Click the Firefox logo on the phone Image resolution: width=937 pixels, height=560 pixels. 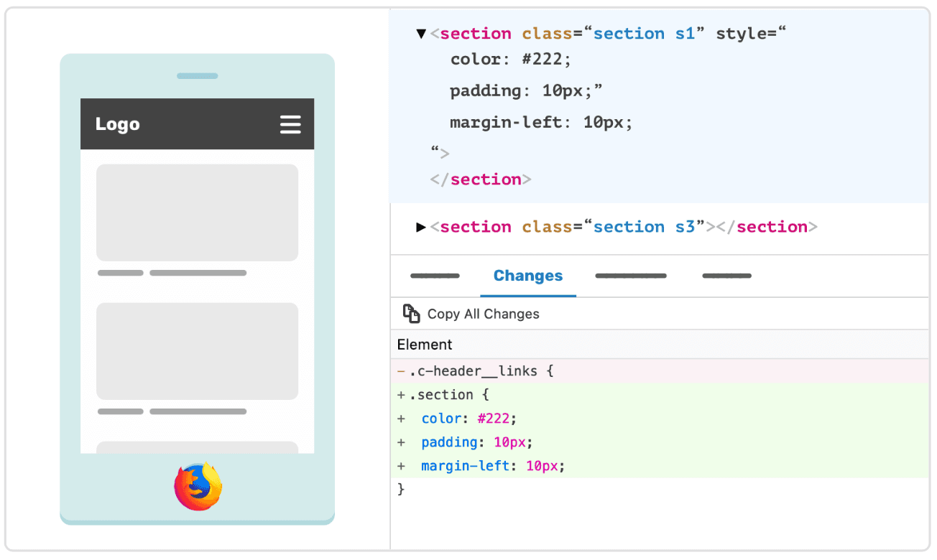click(198, 487)
